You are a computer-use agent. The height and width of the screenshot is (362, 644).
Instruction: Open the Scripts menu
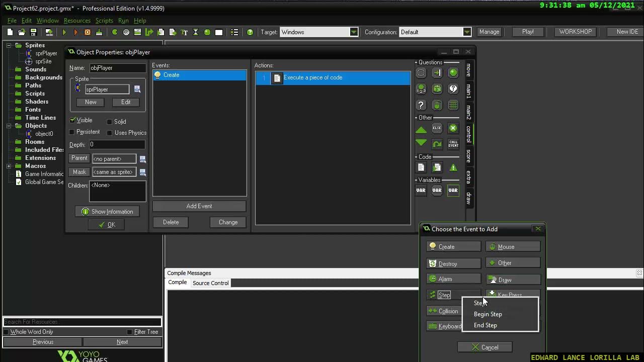tap(104, 21)
